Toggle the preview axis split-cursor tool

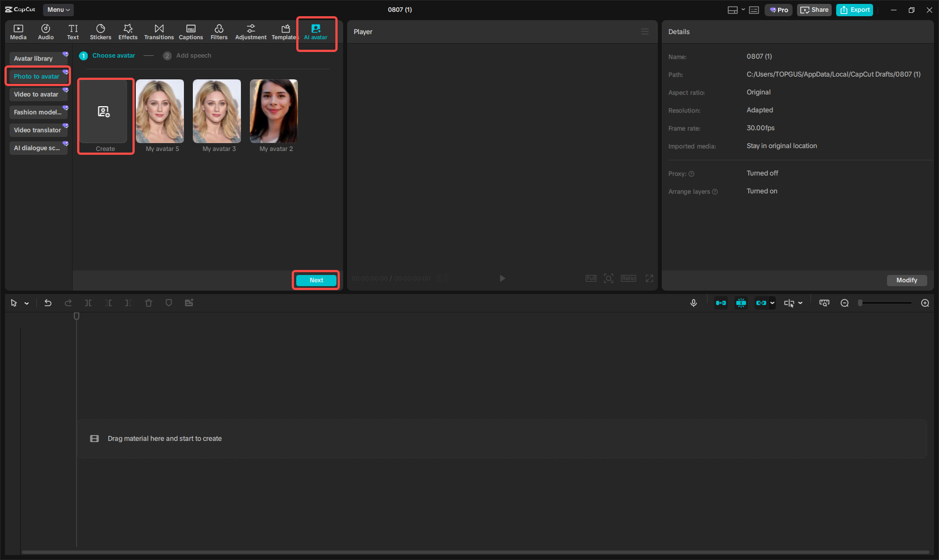coord(789,303)
